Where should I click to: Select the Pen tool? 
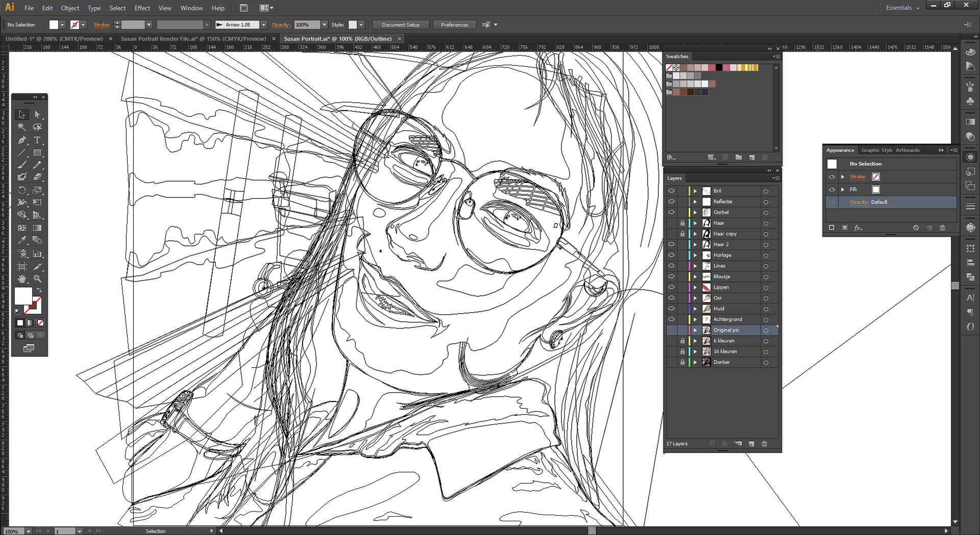(21, 140)
